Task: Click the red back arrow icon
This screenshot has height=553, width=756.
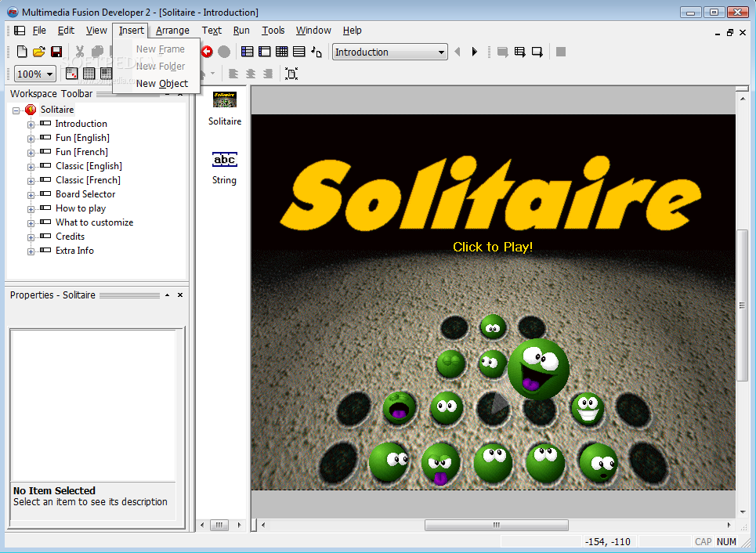Action: pos(207,52)
